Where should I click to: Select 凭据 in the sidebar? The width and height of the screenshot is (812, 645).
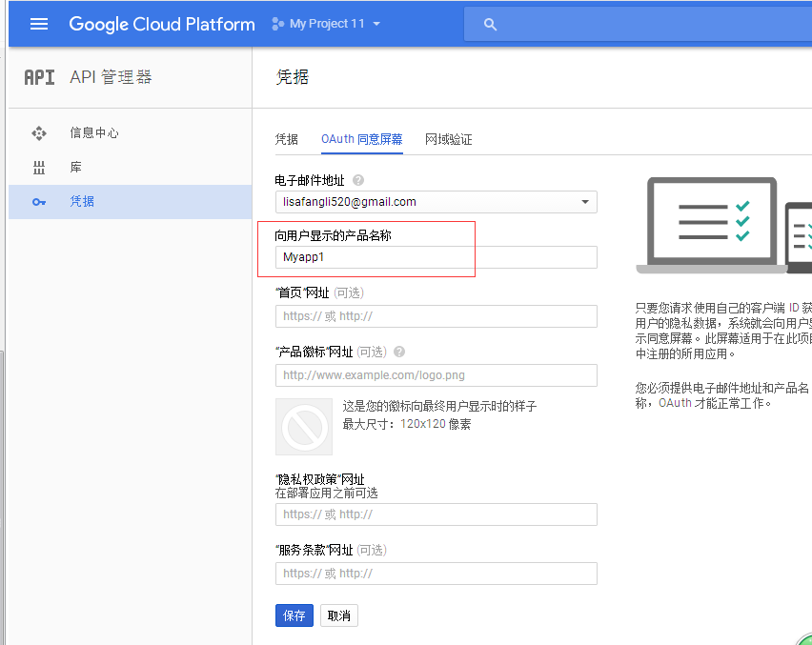[x=130, y=201]
